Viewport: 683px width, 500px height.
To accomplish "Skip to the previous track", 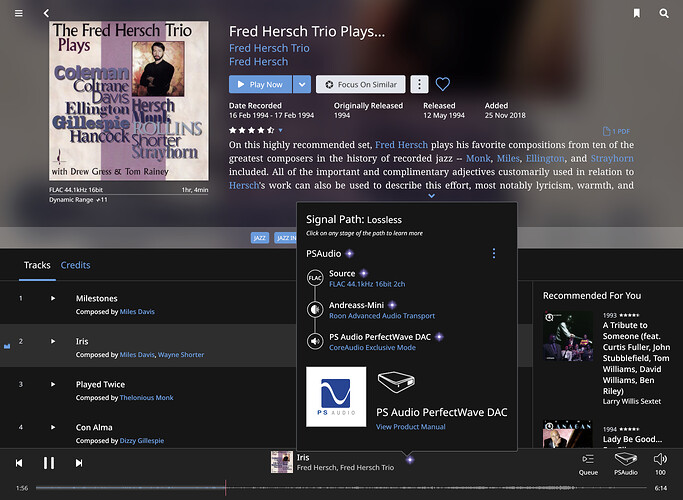I will [x=19, y=463].
